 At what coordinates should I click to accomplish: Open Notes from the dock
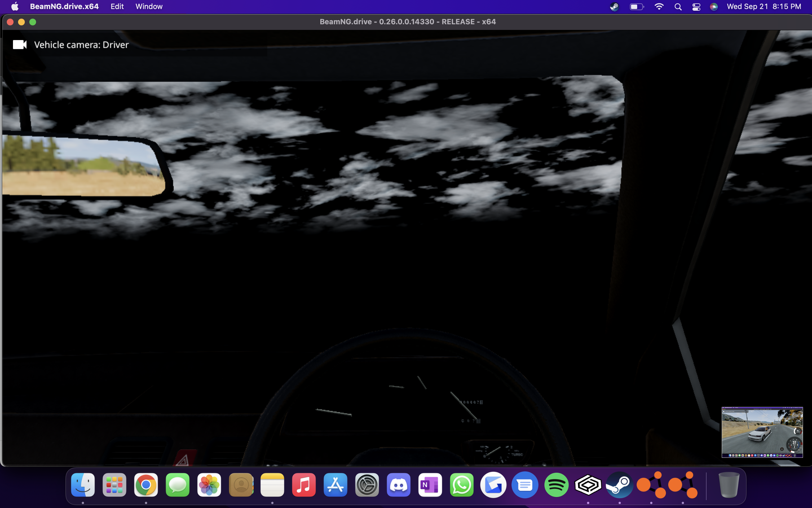(x=272, y=485)
